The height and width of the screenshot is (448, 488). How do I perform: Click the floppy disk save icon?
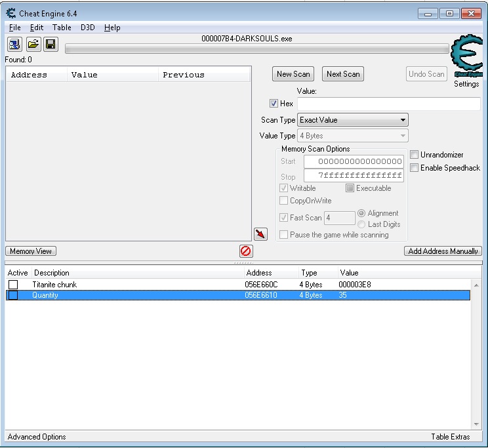point(51,44)
